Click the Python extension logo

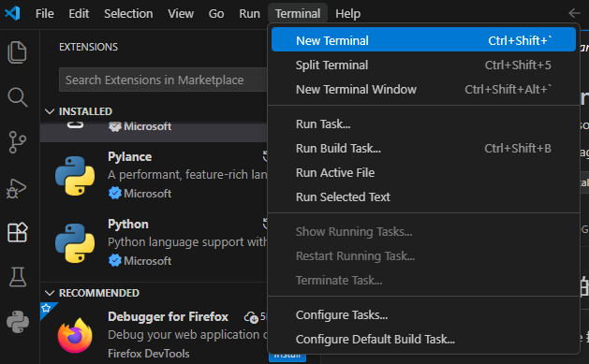coord(75,243)
